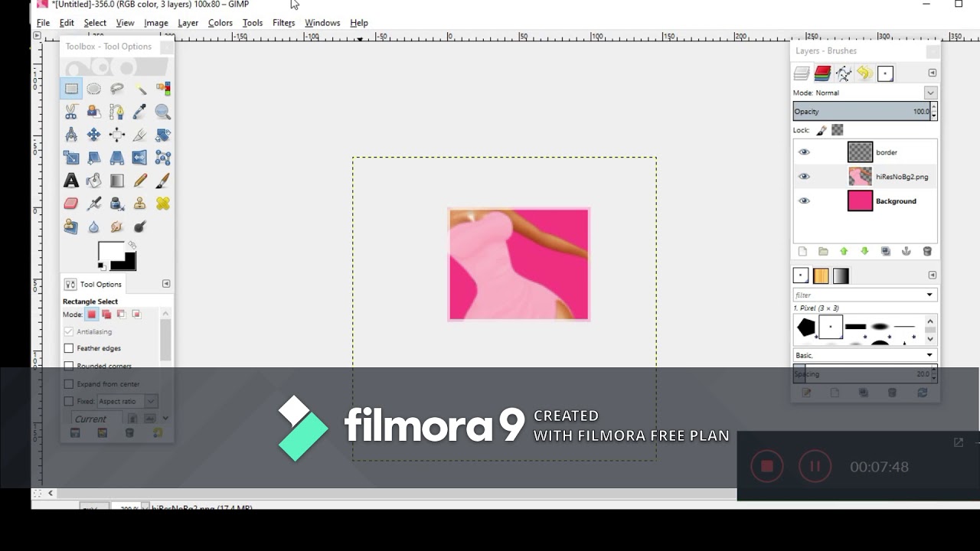Select the Shear tool
This screenshot has width=980, height=551.
(x=93, y=158)
